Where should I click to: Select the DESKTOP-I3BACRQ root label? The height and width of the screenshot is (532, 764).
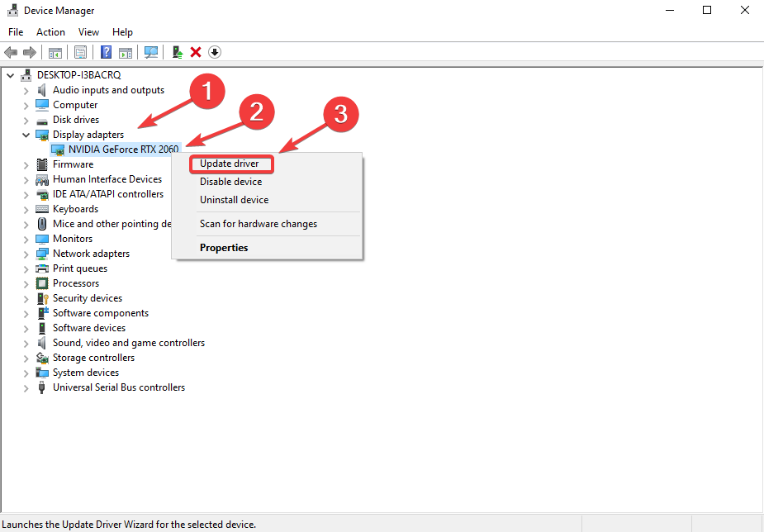[79, 75]
